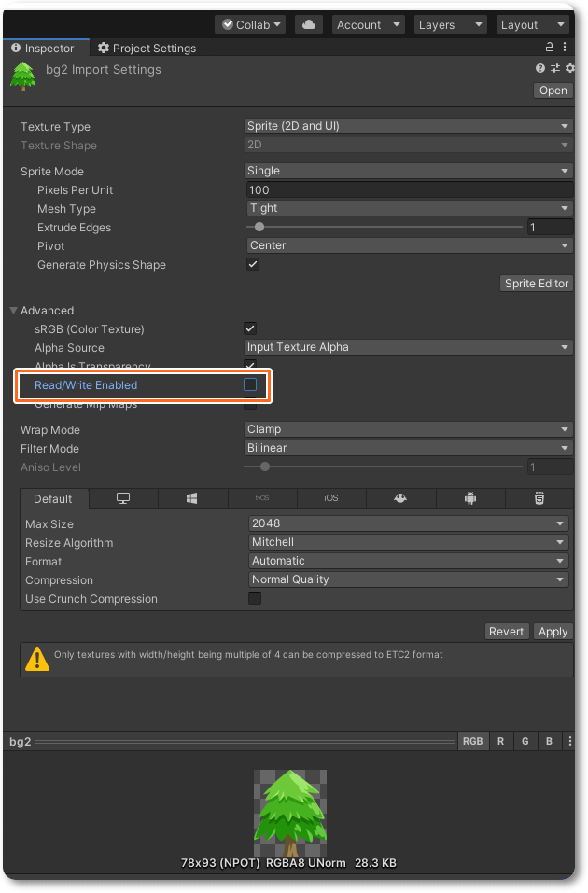
Task: Toggle sRGB (Color Texture) checkbox
Action: click(250, 328)
